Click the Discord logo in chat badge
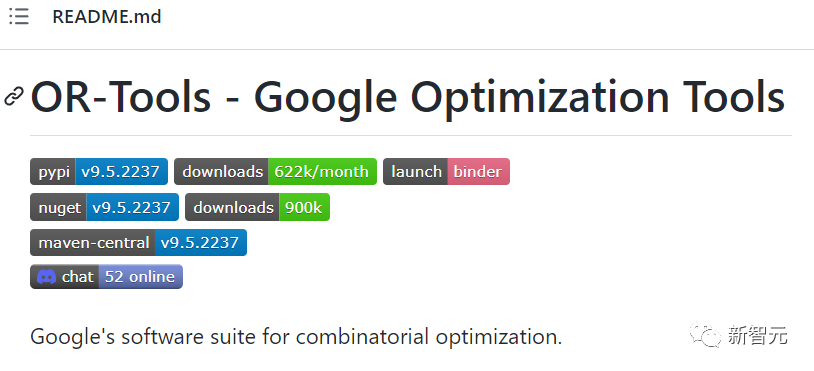The width and height of the screenshot is (814, 371). [x=46, y=277]
